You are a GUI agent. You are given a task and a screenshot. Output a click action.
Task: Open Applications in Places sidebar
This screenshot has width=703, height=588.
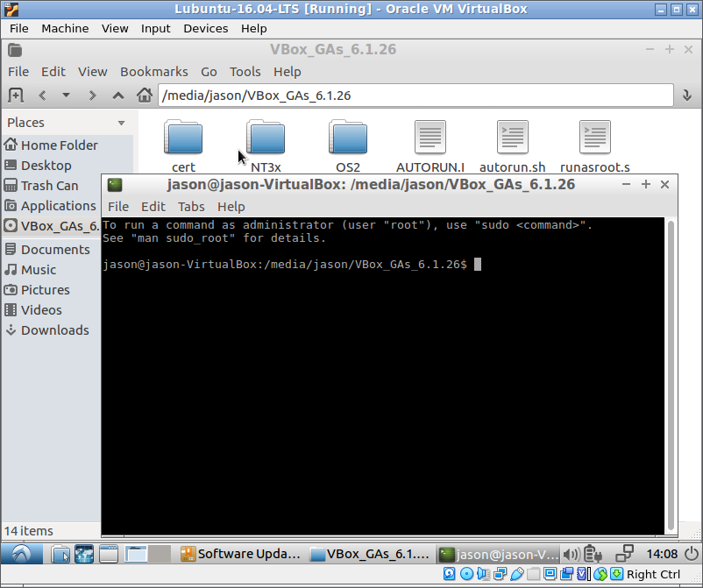[50, 206]
